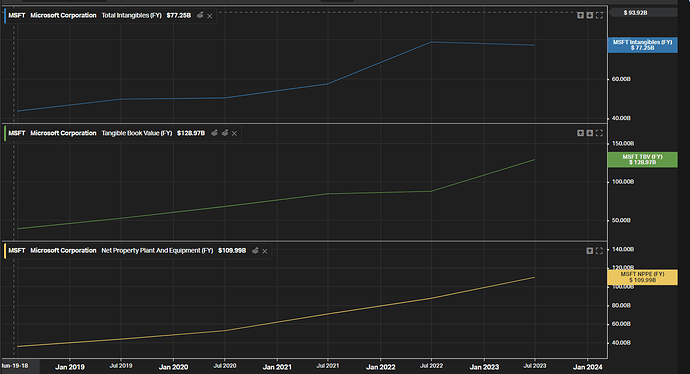Select Total Intangibles (FY) legend text

tap(132, 15)
